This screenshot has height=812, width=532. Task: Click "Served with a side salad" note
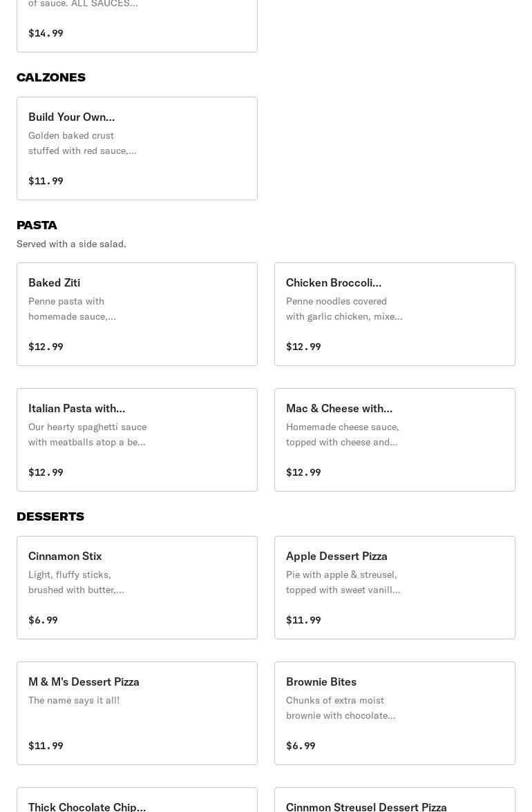pyautogui.click(x=71, y=244)
